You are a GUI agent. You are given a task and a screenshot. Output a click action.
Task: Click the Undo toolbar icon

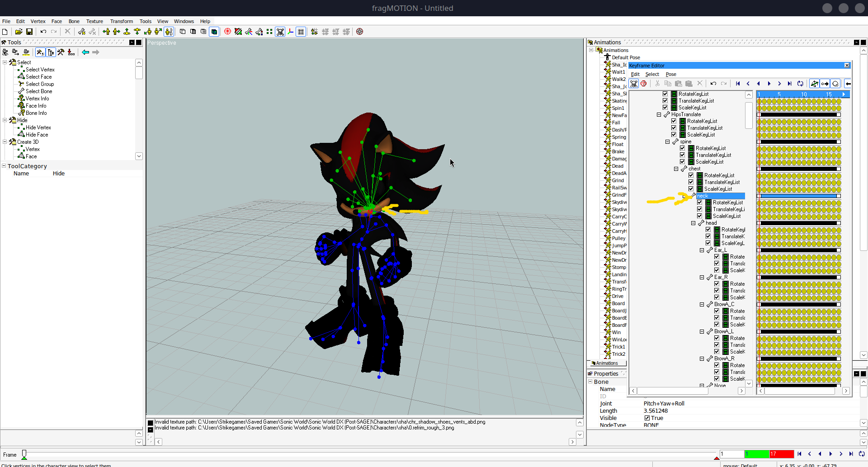point(43,31)
